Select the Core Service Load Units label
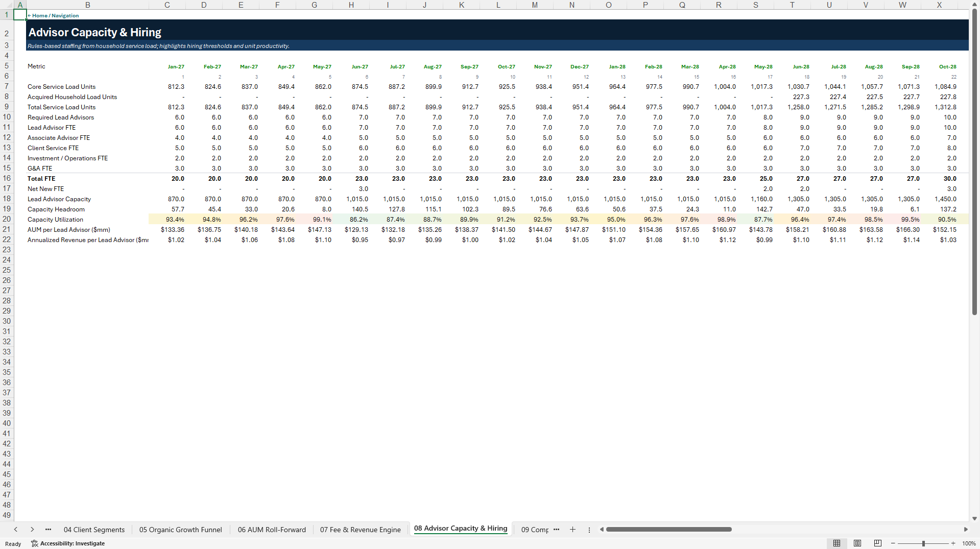This screenshot has height=549, width=980. pos(61,87)
